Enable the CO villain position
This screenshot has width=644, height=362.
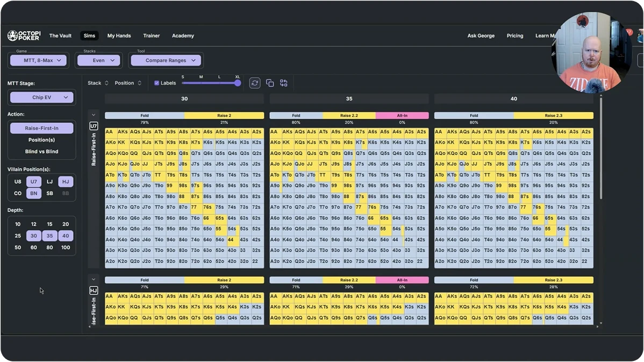[x=18, y=193]
